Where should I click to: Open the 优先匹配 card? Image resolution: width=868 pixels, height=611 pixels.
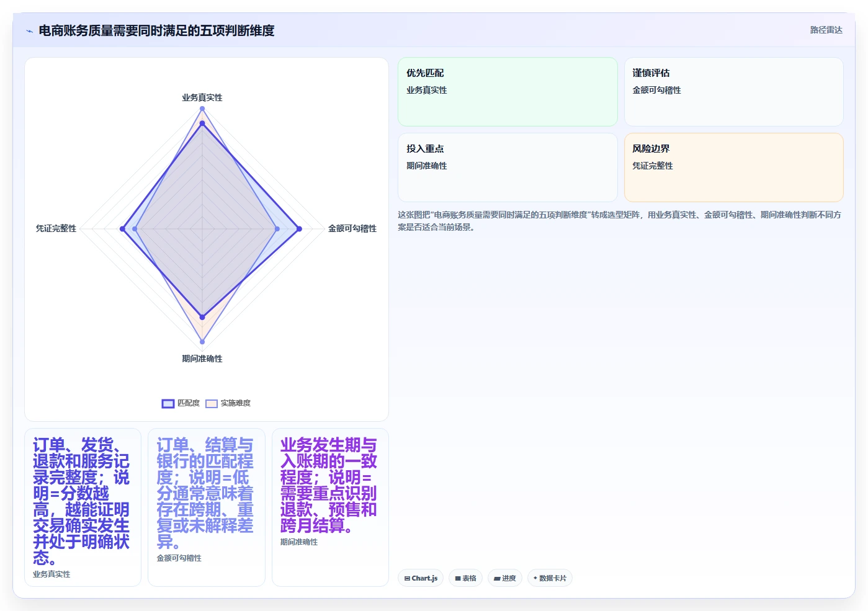508,92
